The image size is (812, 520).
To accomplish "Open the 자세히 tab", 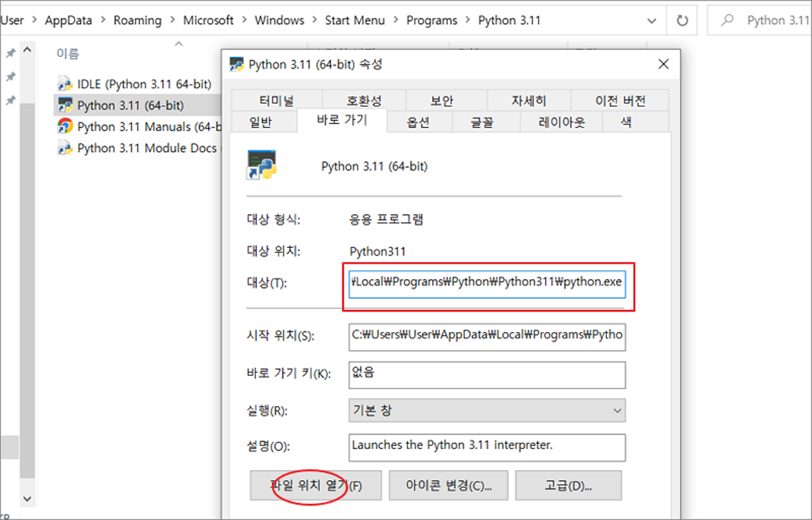I will click(x=529, y=100).
